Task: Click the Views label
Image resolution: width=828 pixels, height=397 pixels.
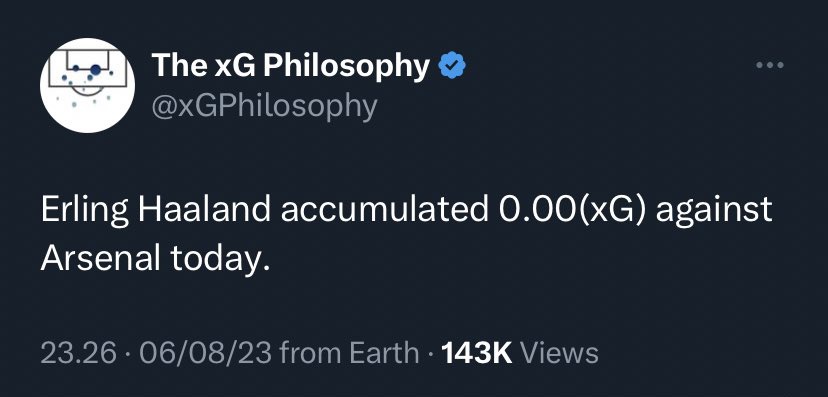Action: point(559,353)
